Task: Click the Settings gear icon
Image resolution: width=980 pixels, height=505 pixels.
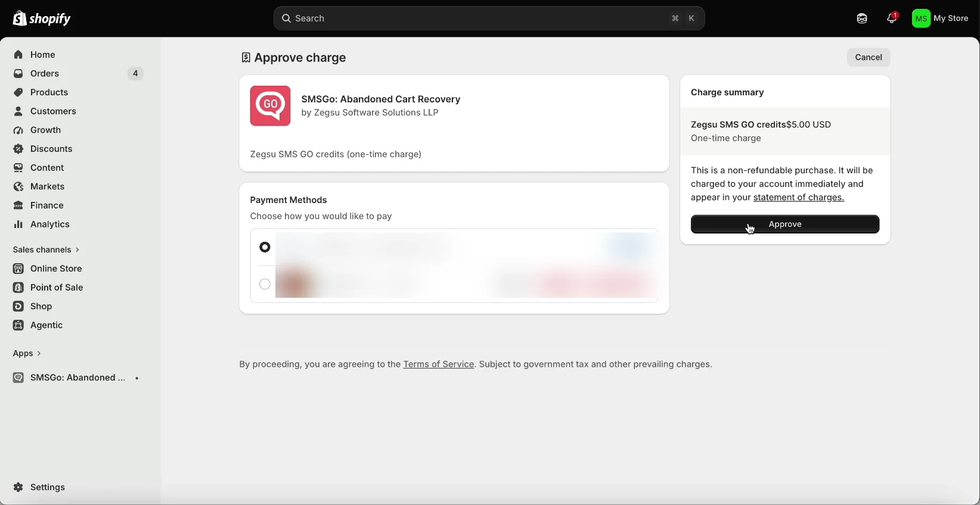Action: (18, 488)
